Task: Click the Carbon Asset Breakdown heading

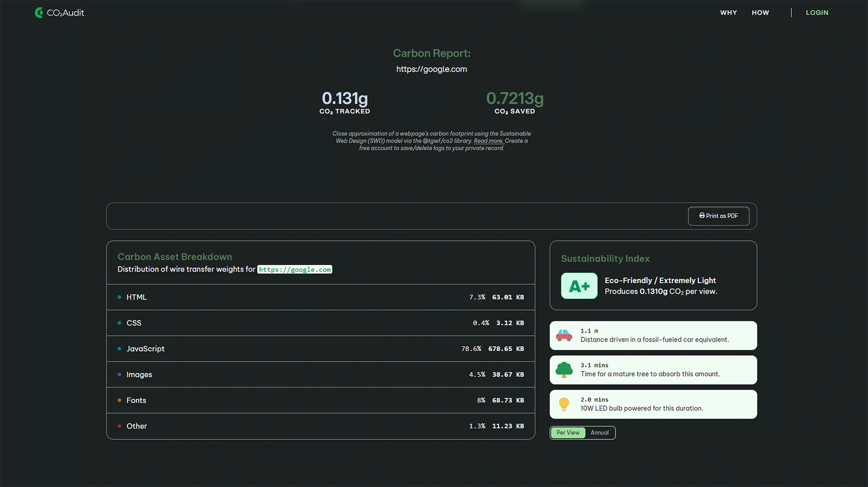Action: (175, 257)
